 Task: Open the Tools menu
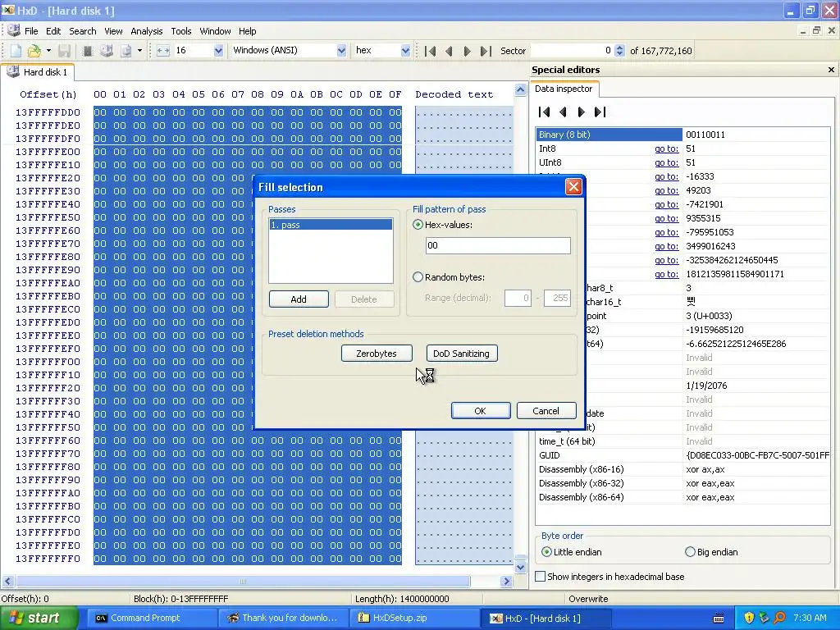pyautogui.click(x=181, y=31)
